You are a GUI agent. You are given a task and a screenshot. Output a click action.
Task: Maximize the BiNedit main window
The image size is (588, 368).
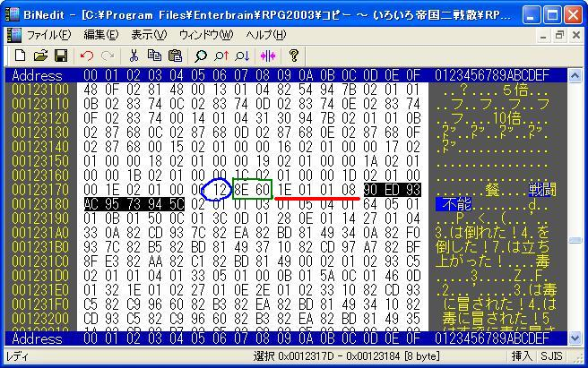point(553,15)
